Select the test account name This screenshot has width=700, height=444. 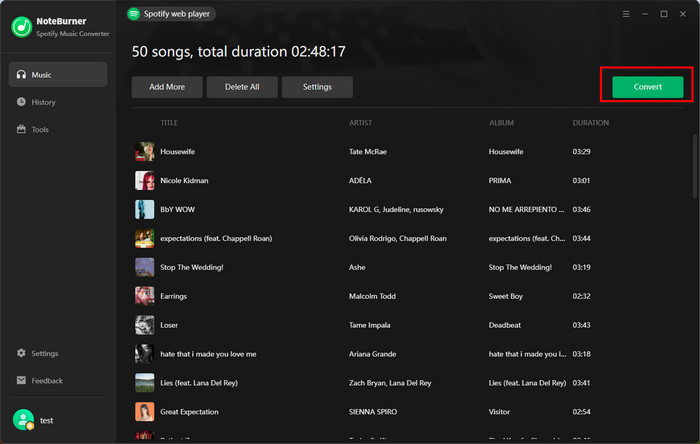(x=46, y=420)
